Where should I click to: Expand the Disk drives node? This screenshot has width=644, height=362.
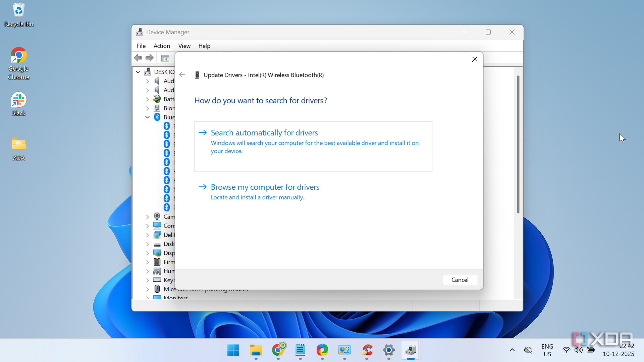[x=147, y=244]
